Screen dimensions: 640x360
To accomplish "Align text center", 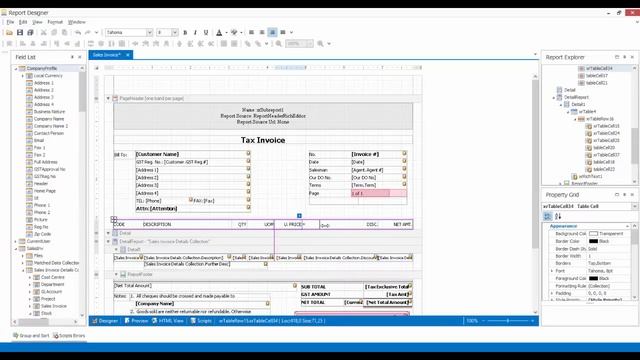I will (x=262, y=32).
